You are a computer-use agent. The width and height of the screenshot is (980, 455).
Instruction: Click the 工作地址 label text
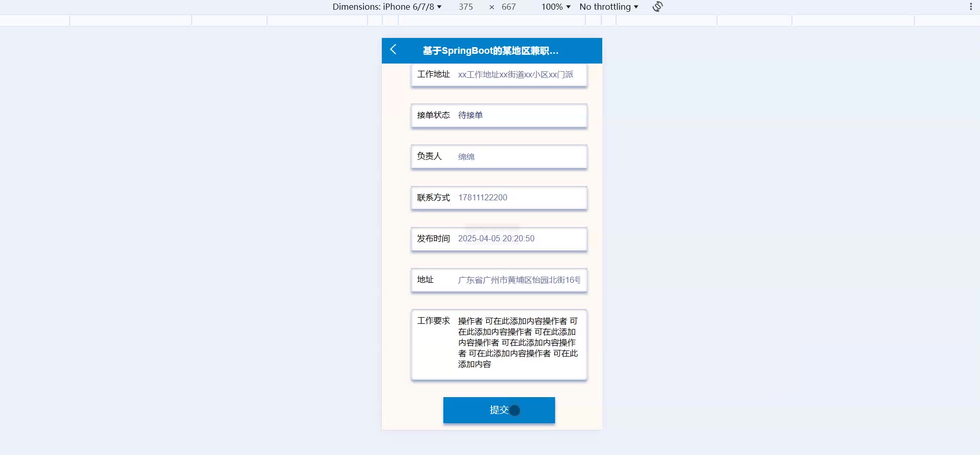[434, 74]
